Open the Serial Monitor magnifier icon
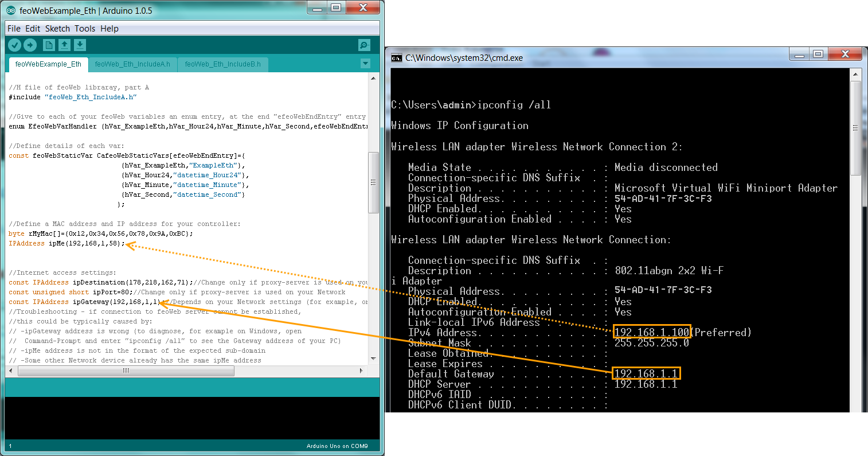Viewport: 868px width, 456px height. [364, 45]
